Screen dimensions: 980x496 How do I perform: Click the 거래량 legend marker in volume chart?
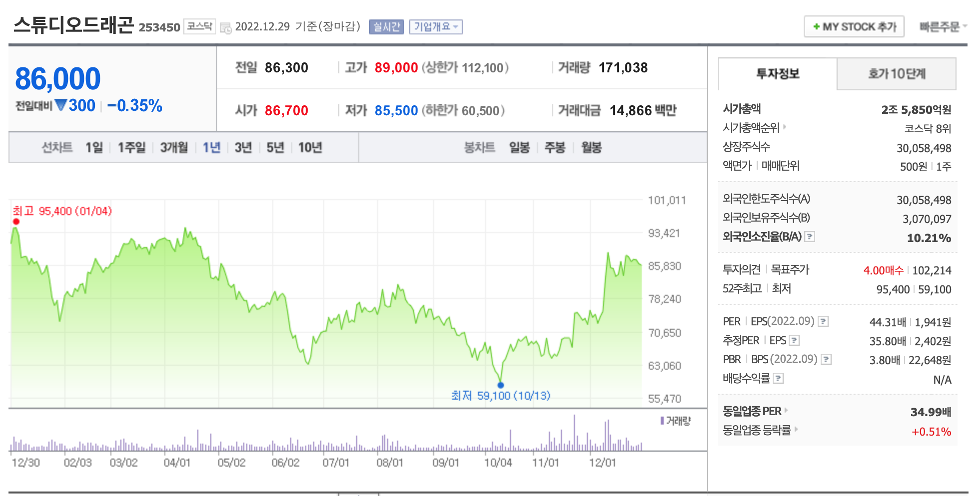coord(662,421)
